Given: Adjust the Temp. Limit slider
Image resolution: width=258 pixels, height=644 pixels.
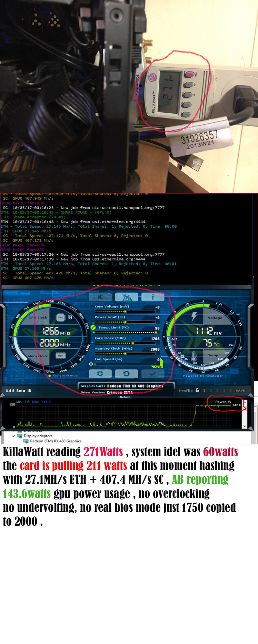Looking at the screenshot, I should (125, 332).
